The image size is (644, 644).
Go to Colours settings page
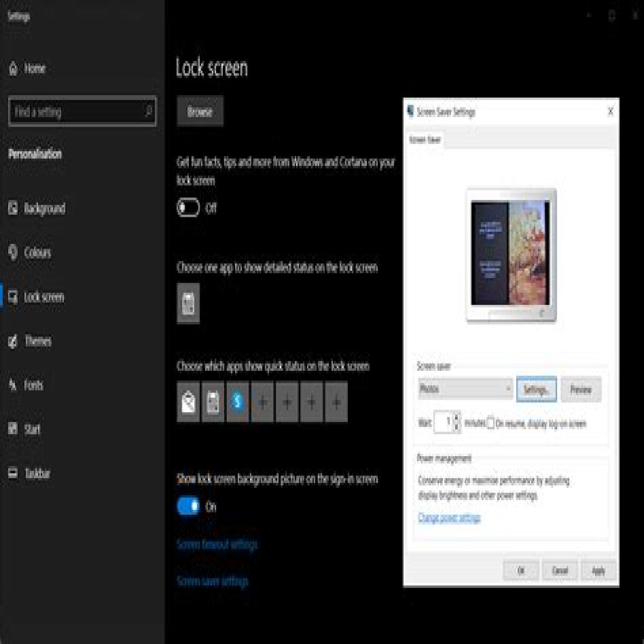tap(38, 252)
